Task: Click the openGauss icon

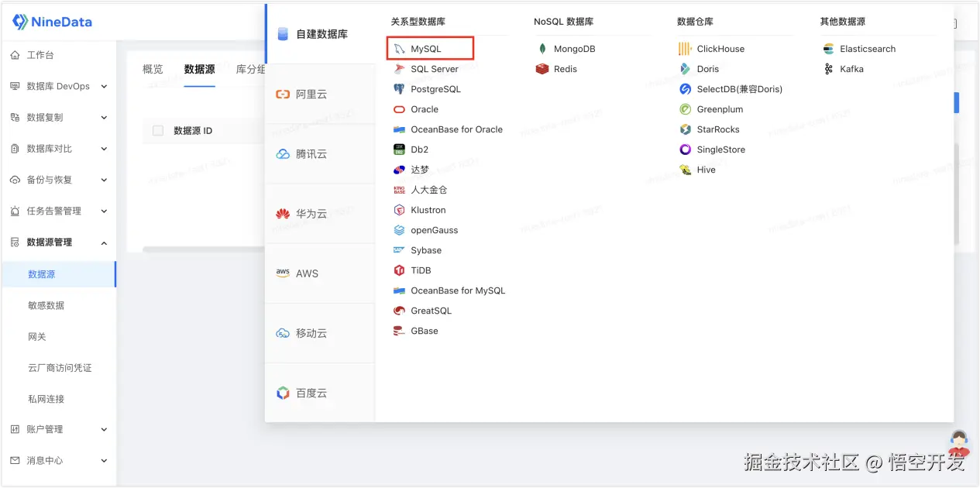Action: 399,230
